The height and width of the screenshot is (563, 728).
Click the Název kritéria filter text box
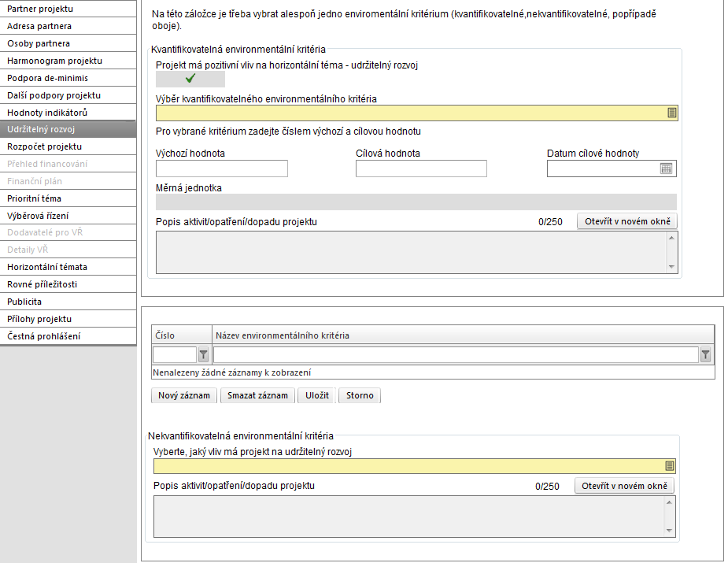[x=456, y=355]
